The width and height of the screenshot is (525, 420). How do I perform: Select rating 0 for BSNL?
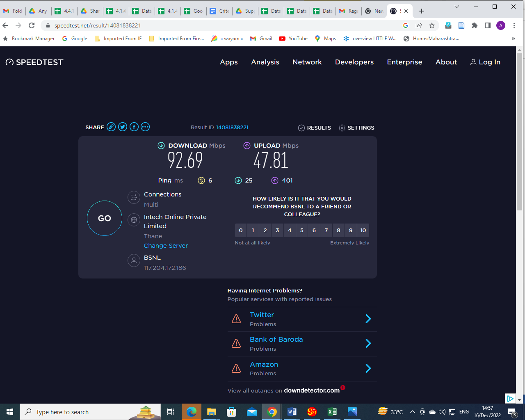click(x=241, y=231)
